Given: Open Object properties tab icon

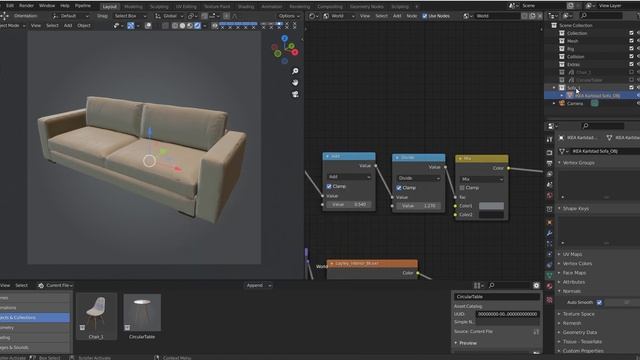Looking at the screenshot, I should tap(549, 222).
